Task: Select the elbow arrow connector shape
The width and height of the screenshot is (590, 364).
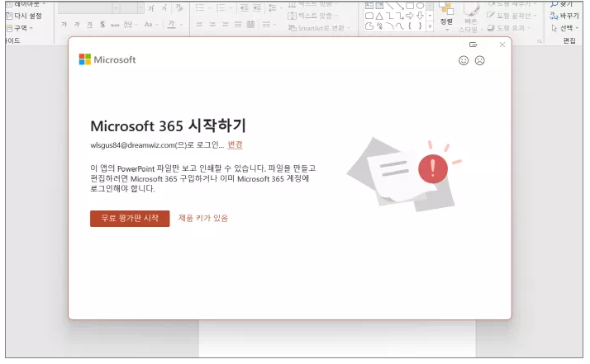Action: click(400, 16)
